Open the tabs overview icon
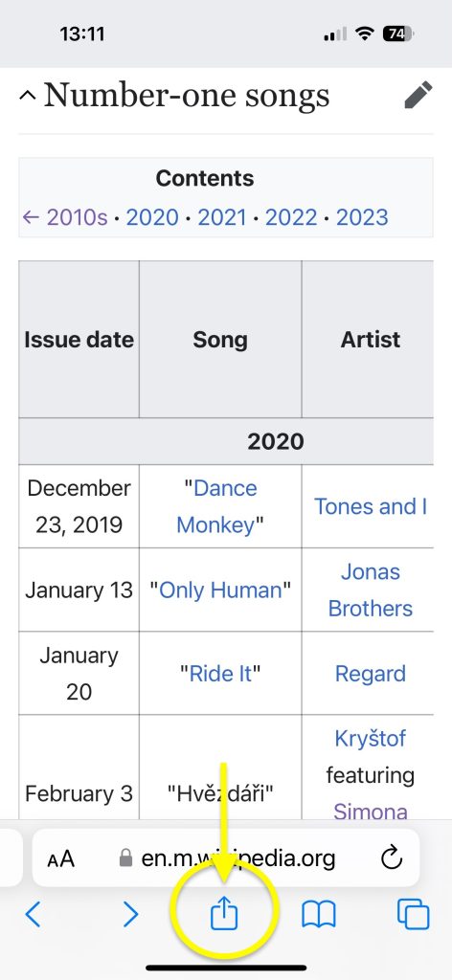Screen dimensions: 452x980 (x=414, y=914)
